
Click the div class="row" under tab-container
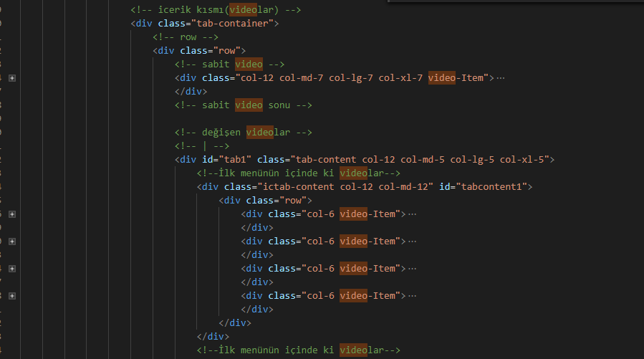pos(199,51)
